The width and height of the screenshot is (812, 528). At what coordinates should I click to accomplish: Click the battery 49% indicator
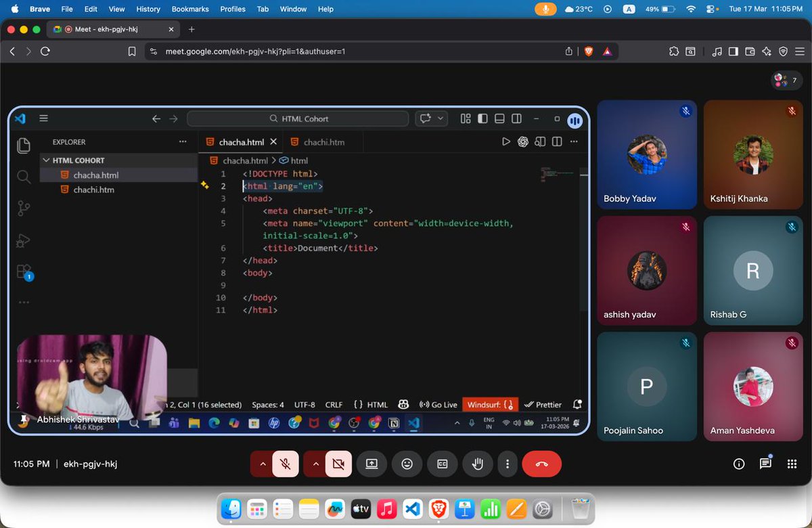pyautogui.click(x=660, y=9)
